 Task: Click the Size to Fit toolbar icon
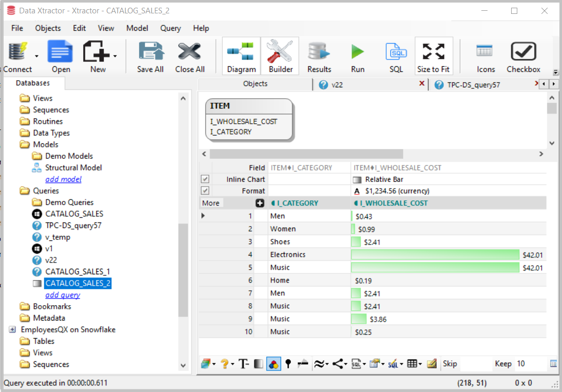pyautogui.click(x=433, y=55)
